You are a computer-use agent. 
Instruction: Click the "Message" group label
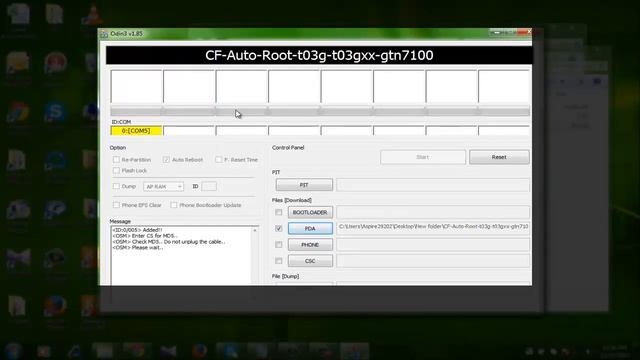point(120,221)
